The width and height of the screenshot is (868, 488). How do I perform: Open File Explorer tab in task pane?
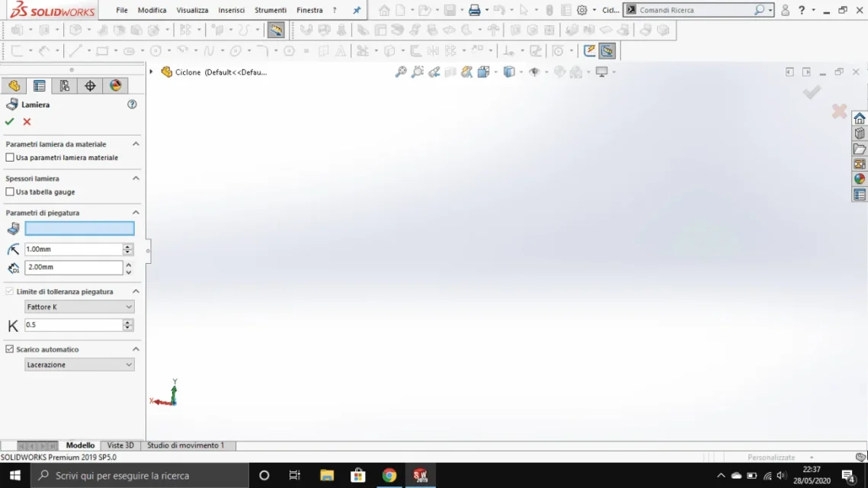[x=859, y=149]
